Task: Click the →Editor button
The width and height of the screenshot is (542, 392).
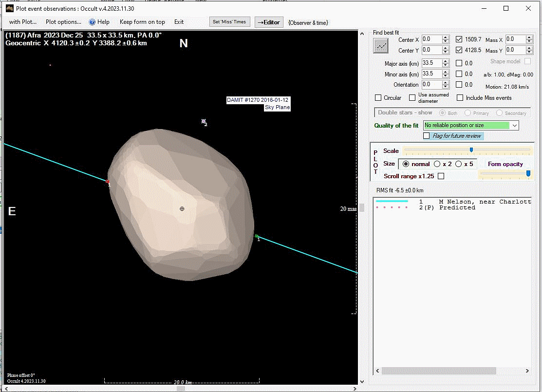Action: pyautogui.click(x=269, y=22)
